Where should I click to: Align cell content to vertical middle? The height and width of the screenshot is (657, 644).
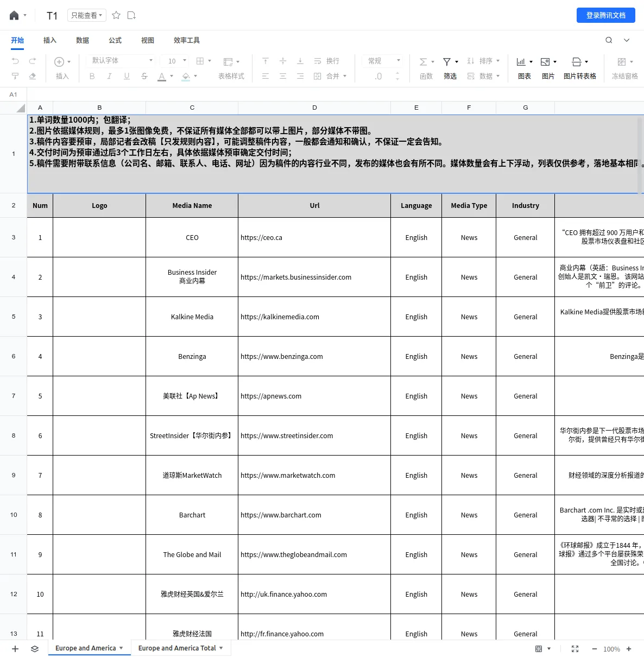click(283, 61)
